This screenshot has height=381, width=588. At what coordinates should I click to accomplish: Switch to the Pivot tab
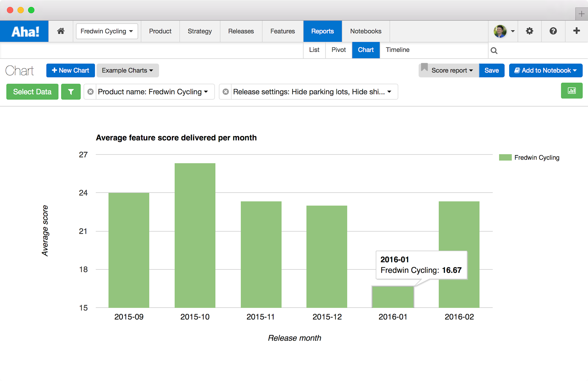[338, 50]
